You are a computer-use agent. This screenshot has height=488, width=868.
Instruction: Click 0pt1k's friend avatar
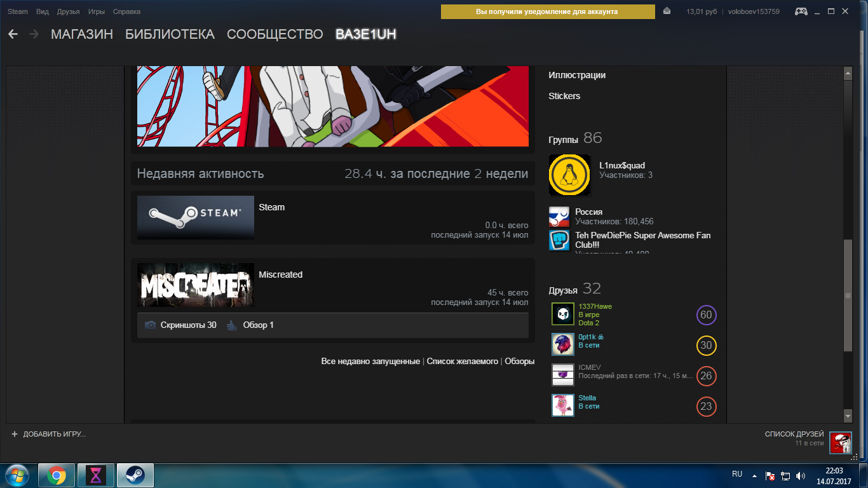pyautogui.click(x=563, y=344)
